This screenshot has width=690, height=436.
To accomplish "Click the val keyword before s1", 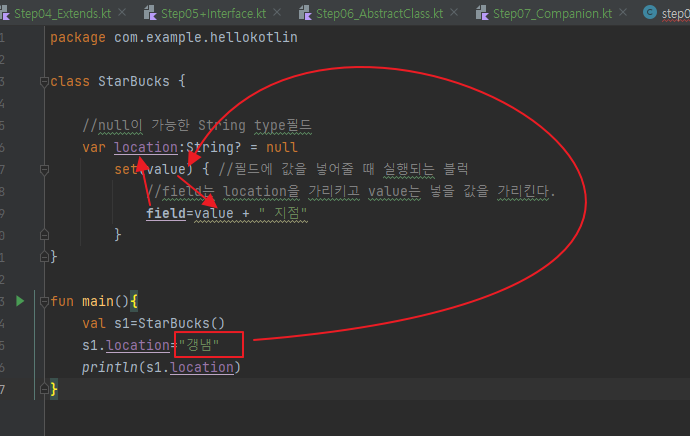I will pos(94,323).
